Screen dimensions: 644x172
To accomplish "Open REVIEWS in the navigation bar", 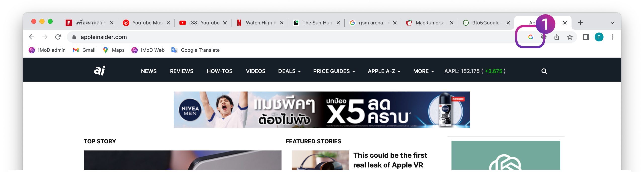I will pyautogui.click(x=182, y=71).
